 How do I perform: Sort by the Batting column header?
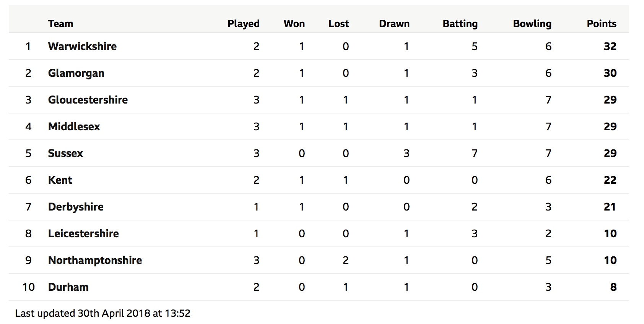(460, 24)
